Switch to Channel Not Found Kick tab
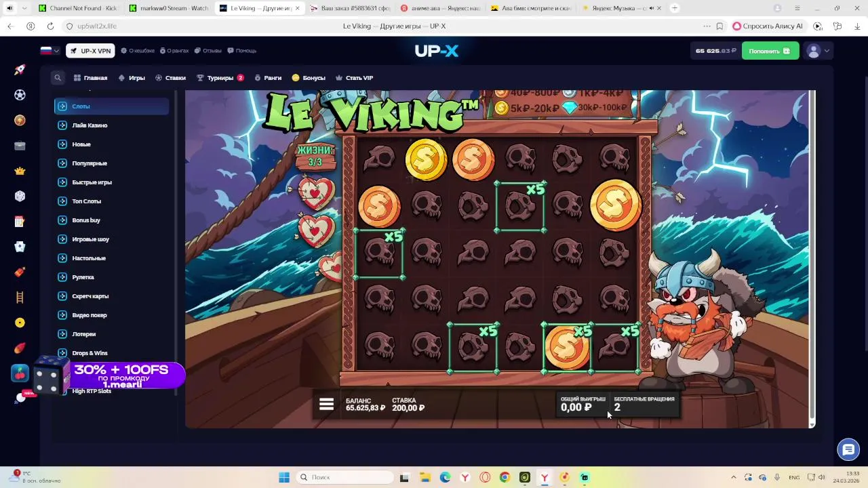 (78, 8)
